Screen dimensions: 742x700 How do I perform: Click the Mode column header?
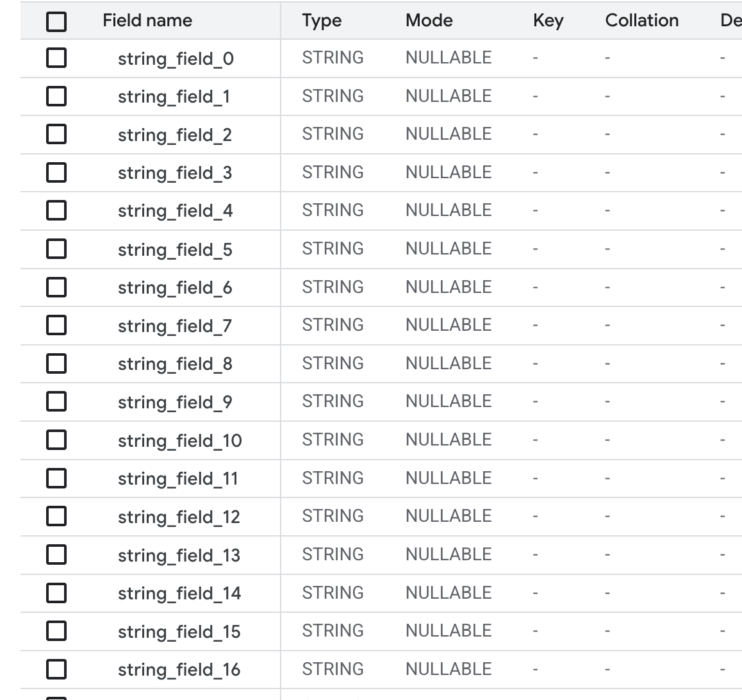429,21
